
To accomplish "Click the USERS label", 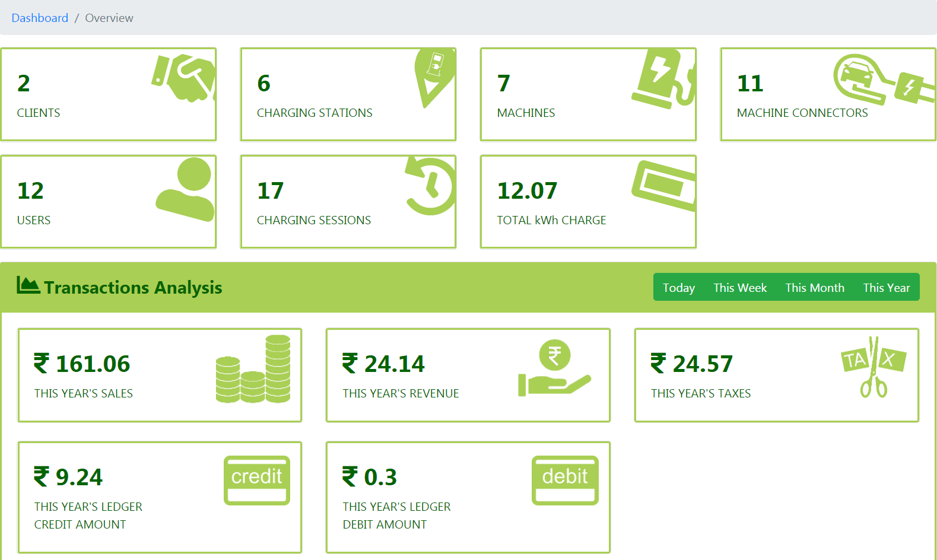I will (34, 220).
